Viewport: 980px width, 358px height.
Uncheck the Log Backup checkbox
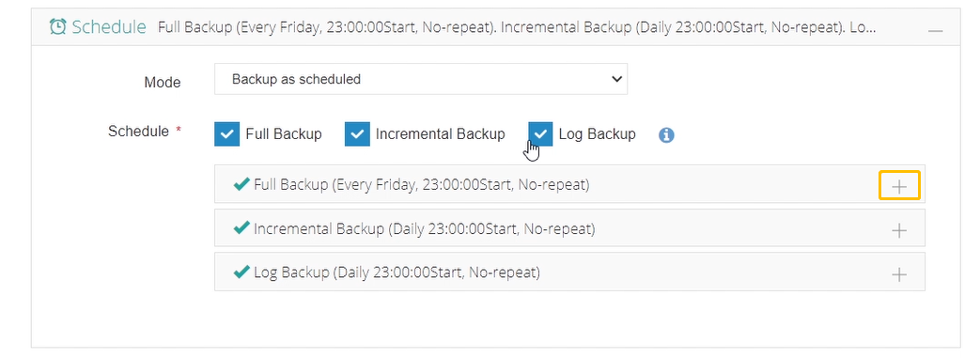click(540, 133)
